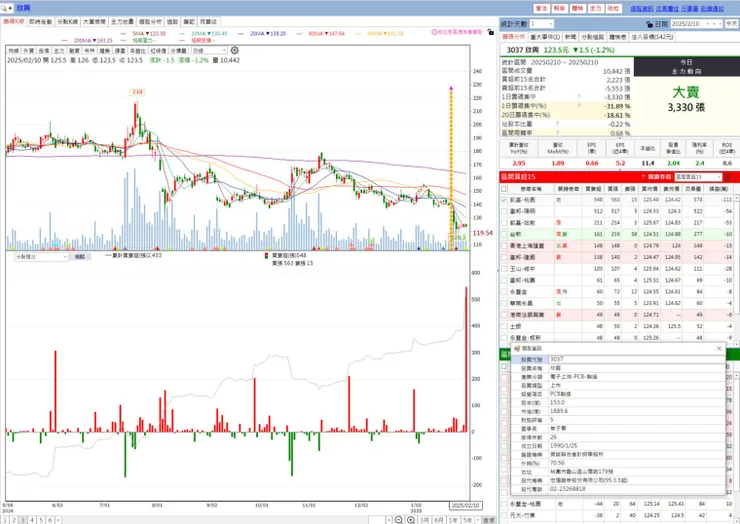Image resolution: width=740 pixels, height=524 pixels.
Task: Click the 20MA legend color line
Action: coord(241,34)
